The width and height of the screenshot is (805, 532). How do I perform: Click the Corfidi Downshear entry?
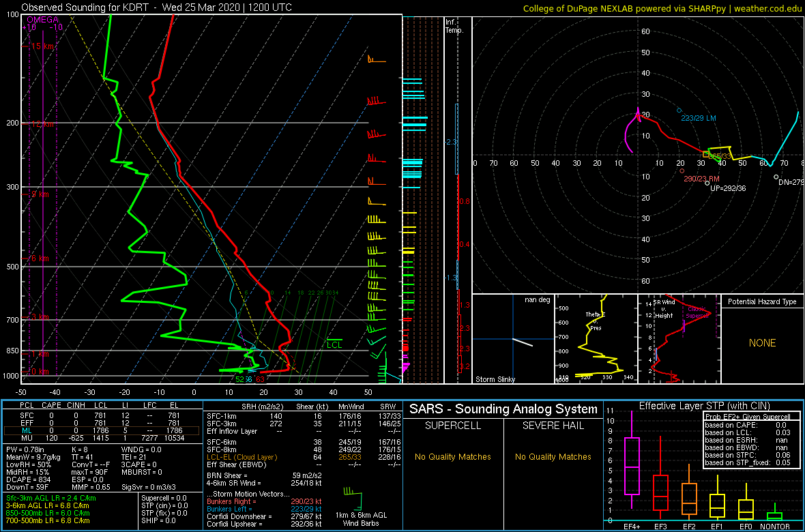(x=264, y=516)
